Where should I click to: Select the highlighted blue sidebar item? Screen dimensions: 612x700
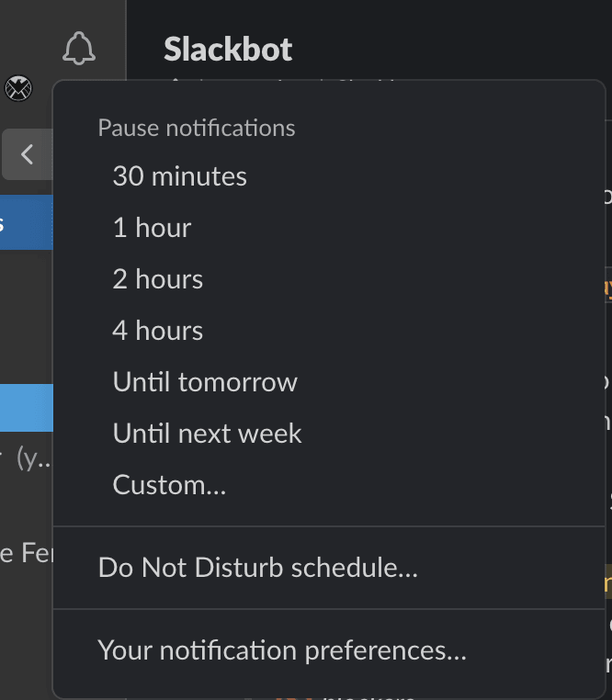click(x=27, y=408)
